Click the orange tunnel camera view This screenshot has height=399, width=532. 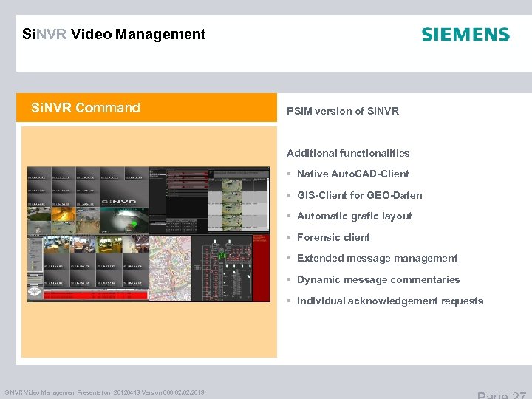coord(64,214)
